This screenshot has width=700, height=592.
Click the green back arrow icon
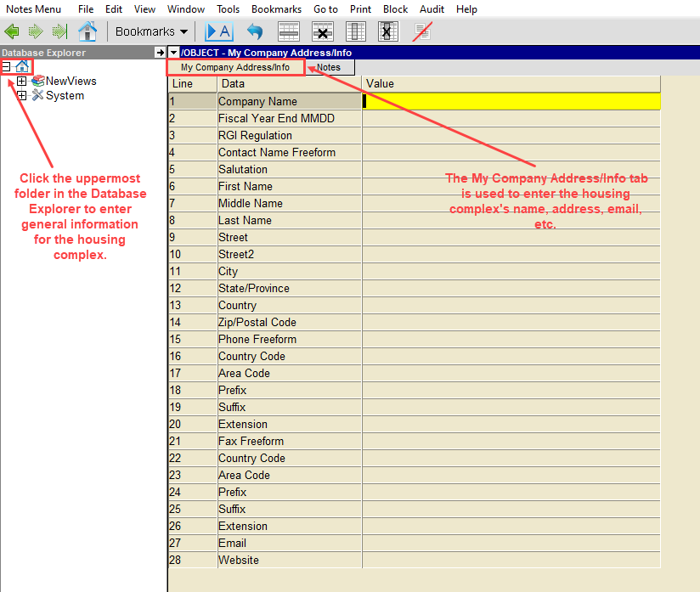(x=12, y=32)
